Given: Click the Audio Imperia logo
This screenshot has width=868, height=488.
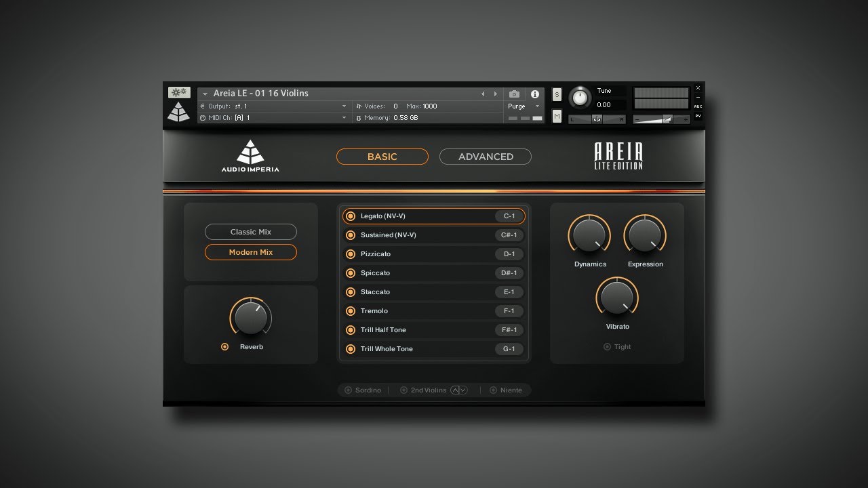Looking at the screenshot, I should pos(250,156).
